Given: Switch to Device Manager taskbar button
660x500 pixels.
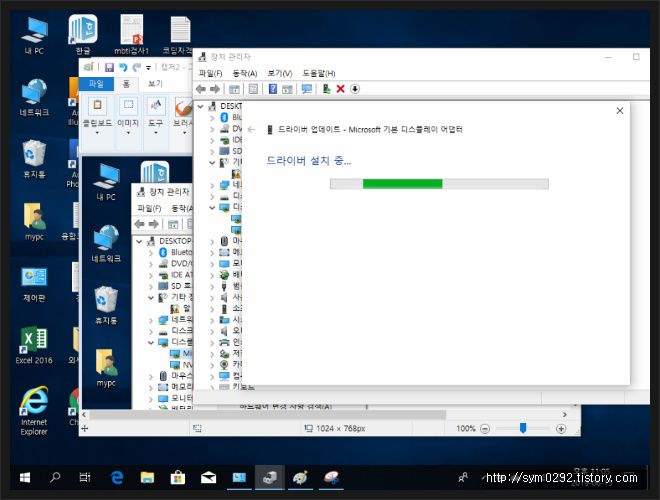Looking at the screenshot, I should 269,477.
